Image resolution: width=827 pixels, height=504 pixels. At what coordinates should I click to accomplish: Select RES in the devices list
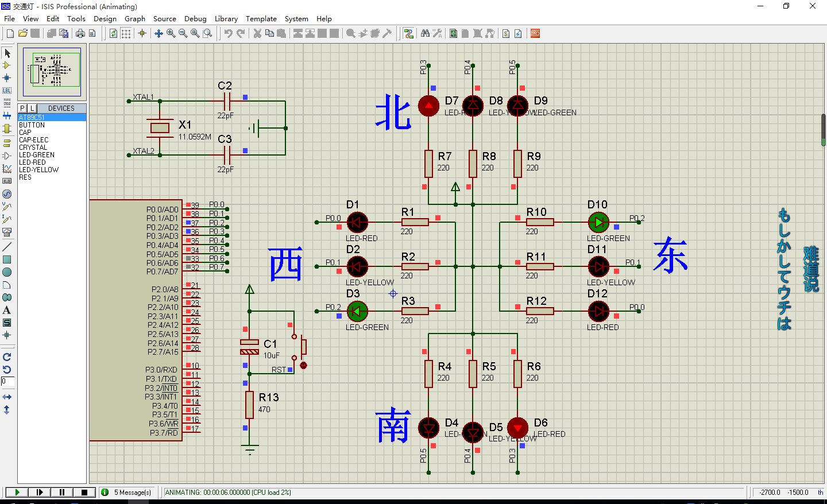[x=52, y=177]
